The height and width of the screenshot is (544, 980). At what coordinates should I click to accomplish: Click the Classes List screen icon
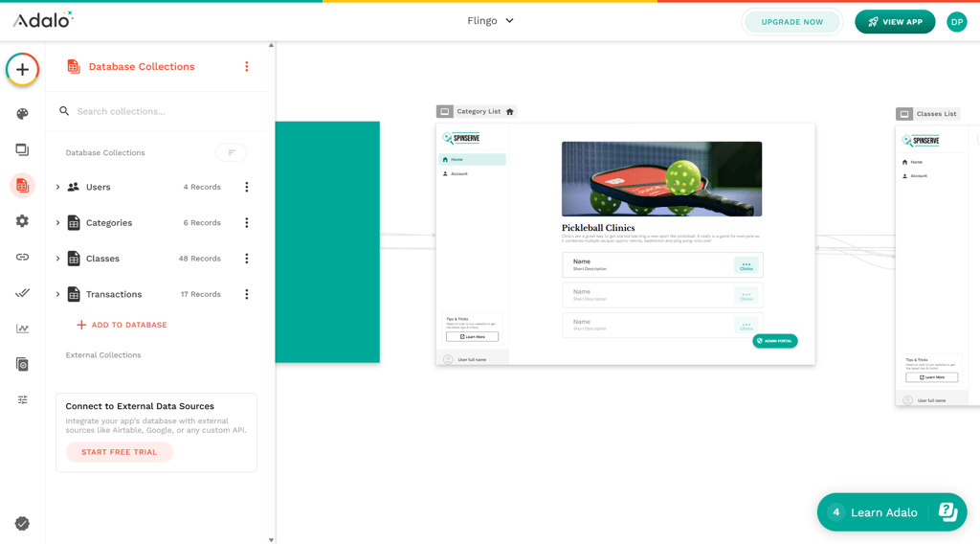[x=904, y=114]
